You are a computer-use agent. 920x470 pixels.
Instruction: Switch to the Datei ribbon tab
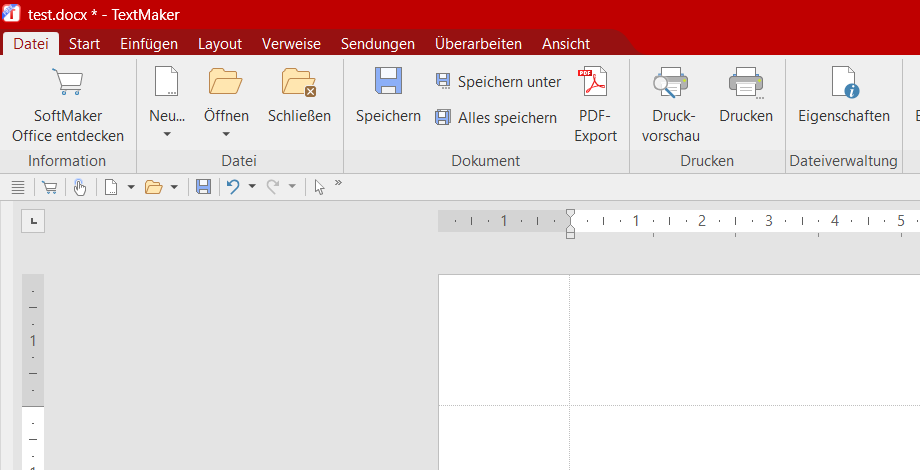(x=31, y=44)
